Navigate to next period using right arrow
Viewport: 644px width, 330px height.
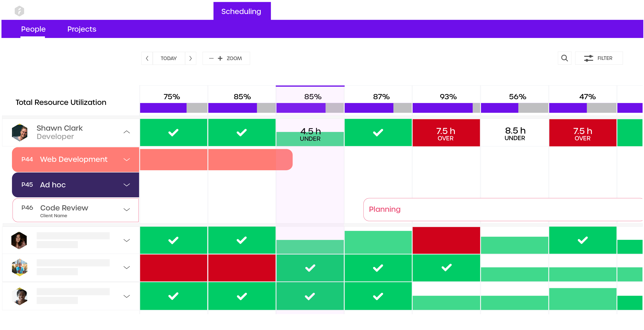coord(191,59)
